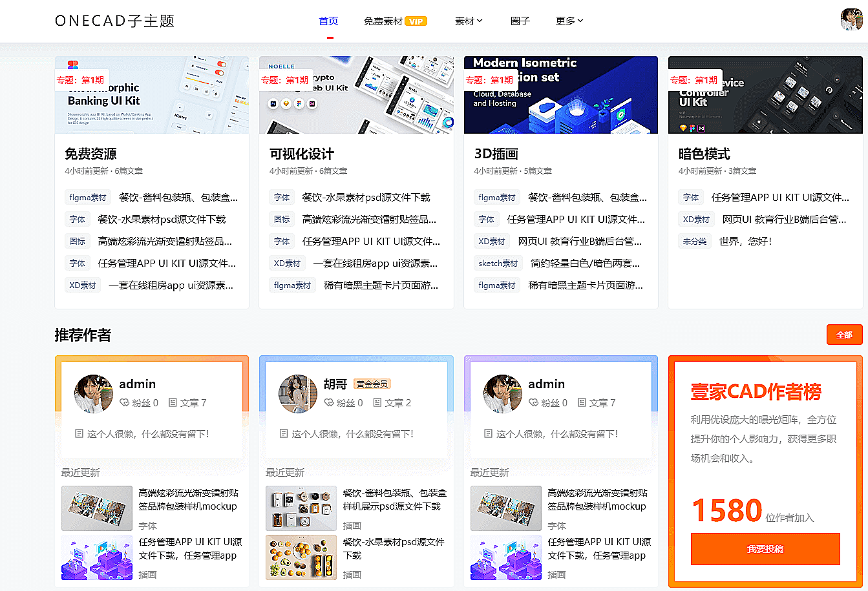Open the Modern Isometric cover image
868x591 pixels.
pos(561,95)
